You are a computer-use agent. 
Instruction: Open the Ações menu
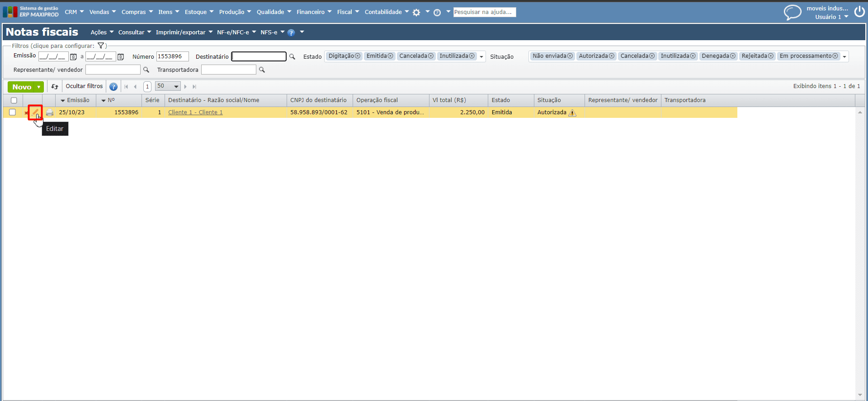click(x=102, y=33)
